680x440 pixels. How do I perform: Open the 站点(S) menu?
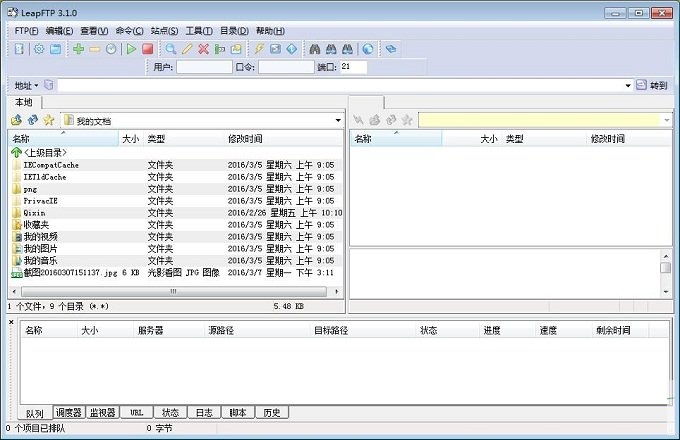click(x=164, y=31)
